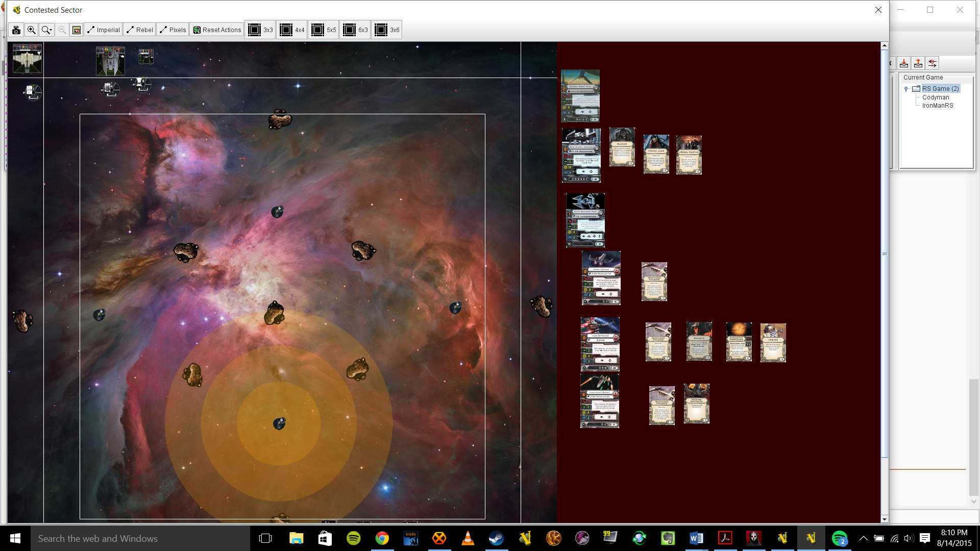The image size is (980, 551).
Task: Click the zoom in magnifier icon
Action: [x=32, y=30]
